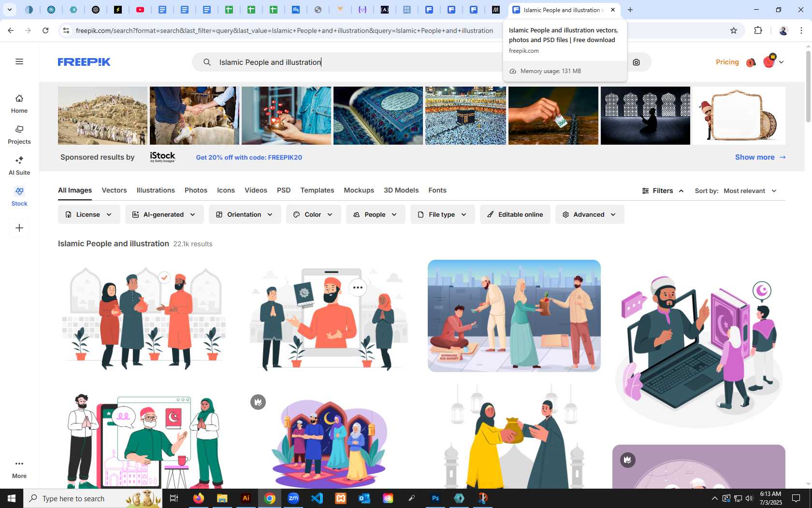Reload the page
812x508 pixels.
pyautogui.click(x=45, y=30)
